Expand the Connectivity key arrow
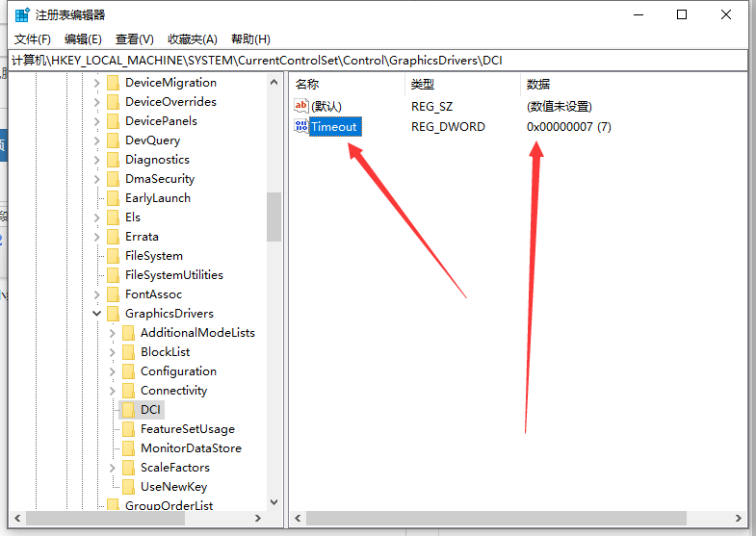The width and height of the screenshot is (756, 536). 113,391
